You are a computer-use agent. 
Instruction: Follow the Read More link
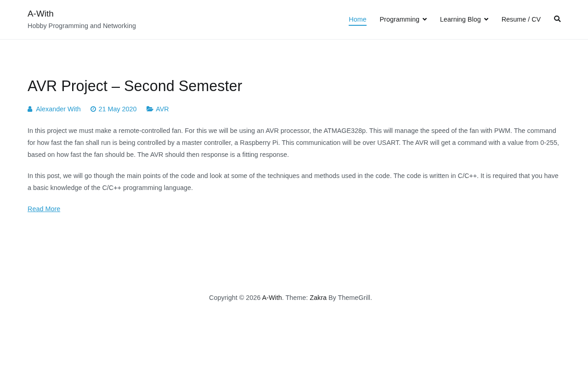[44, 209]
